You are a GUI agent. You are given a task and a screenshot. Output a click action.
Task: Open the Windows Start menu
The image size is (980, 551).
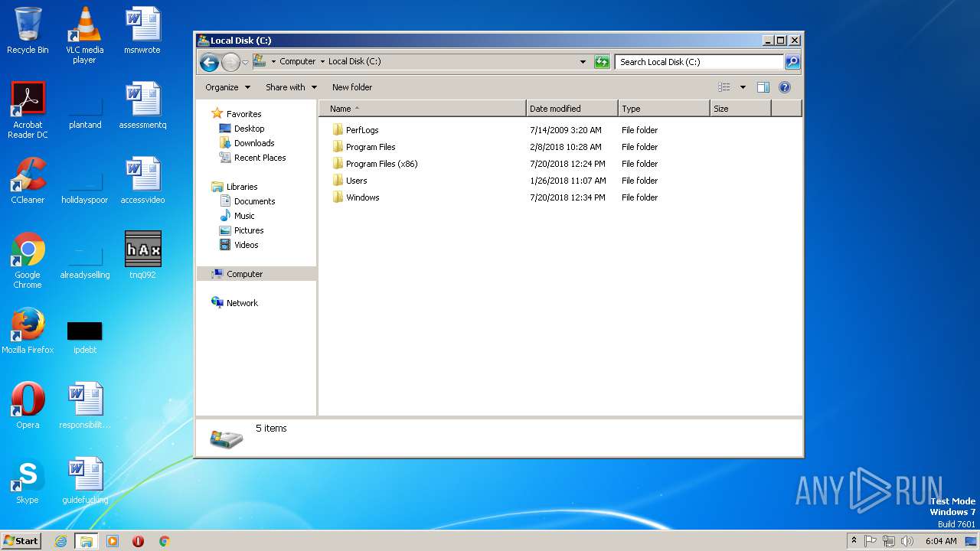[21, 541]
